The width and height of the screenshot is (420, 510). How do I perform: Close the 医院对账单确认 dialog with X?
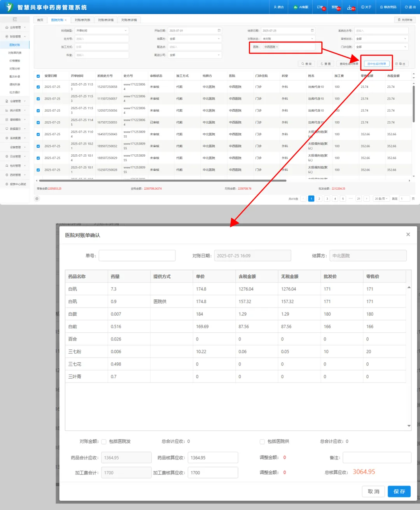click(408, 234)
